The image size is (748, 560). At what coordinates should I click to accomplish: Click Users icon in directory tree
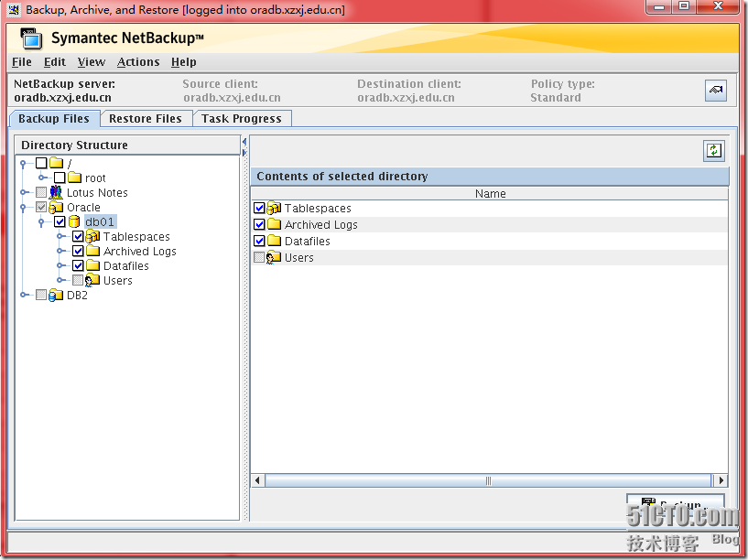click(92, 280)
